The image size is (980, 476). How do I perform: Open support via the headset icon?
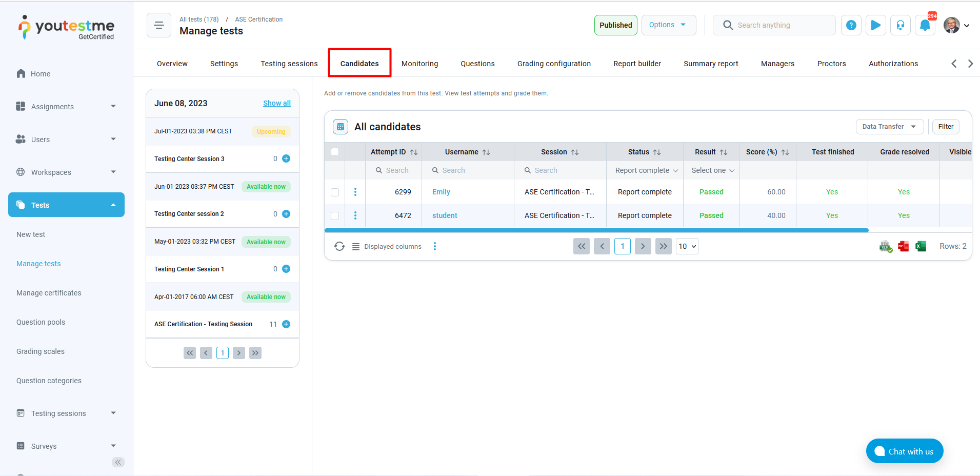tap(900, 25)
